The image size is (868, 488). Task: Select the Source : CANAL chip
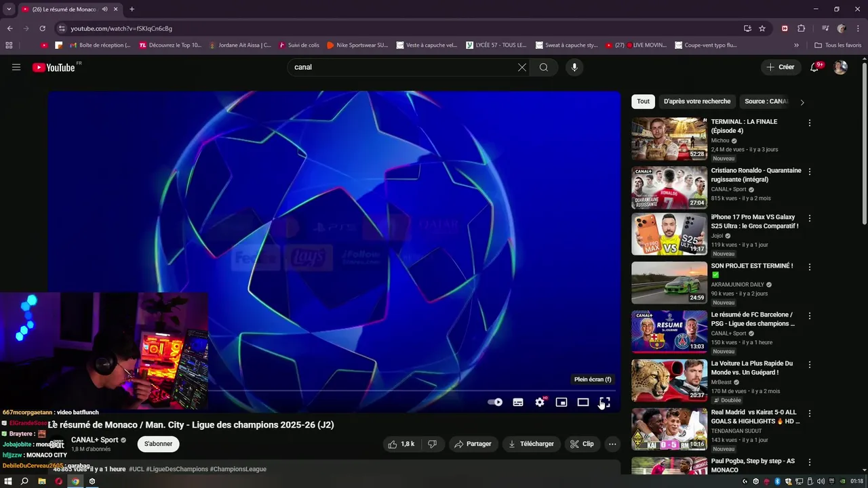[x=766, y=102]
